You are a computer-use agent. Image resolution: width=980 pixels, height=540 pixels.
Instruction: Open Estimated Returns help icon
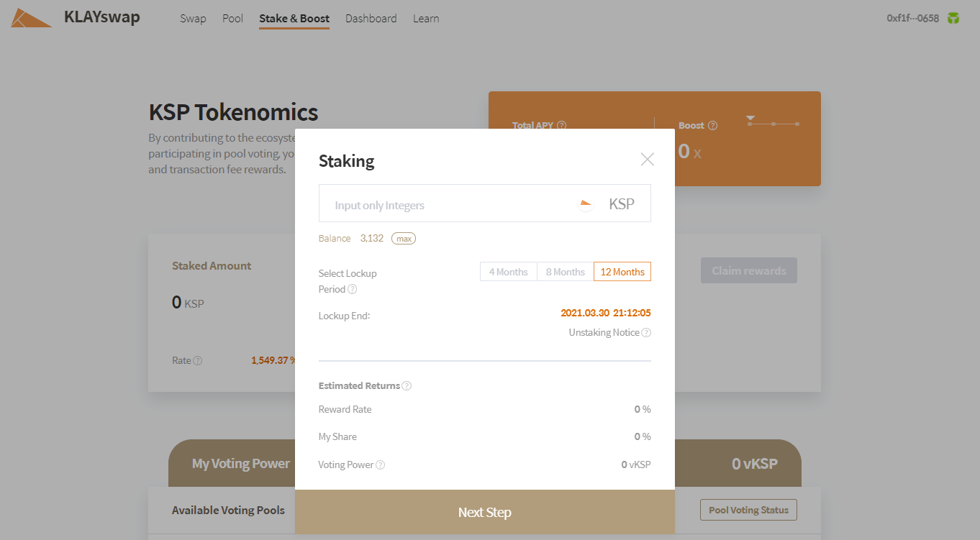(x=407, y=386)
